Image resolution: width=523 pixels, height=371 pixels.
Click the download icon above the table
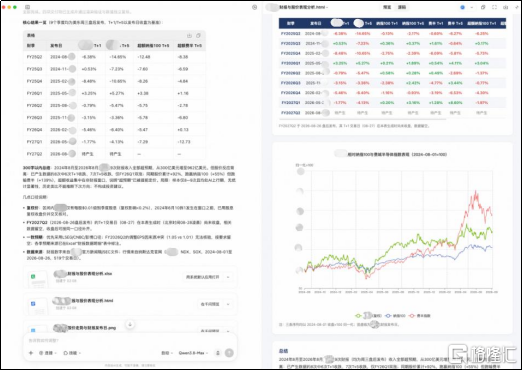[189, 35]
